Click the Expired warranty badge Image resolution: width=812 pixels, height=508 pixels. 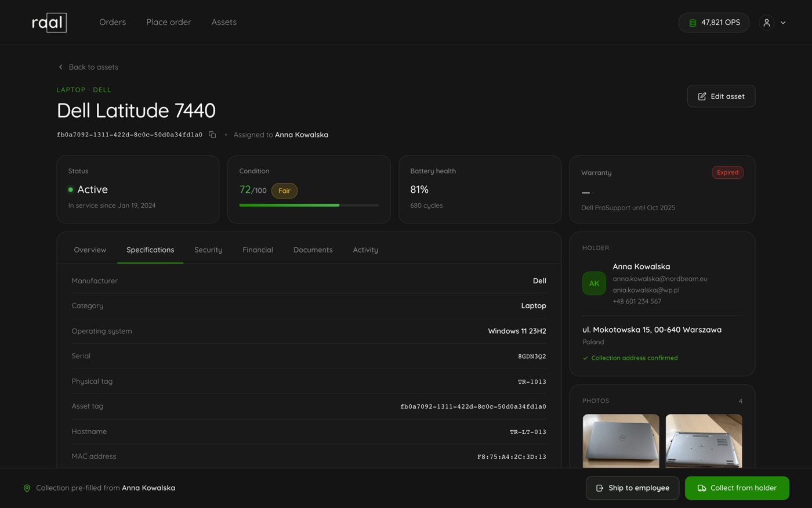727,172
